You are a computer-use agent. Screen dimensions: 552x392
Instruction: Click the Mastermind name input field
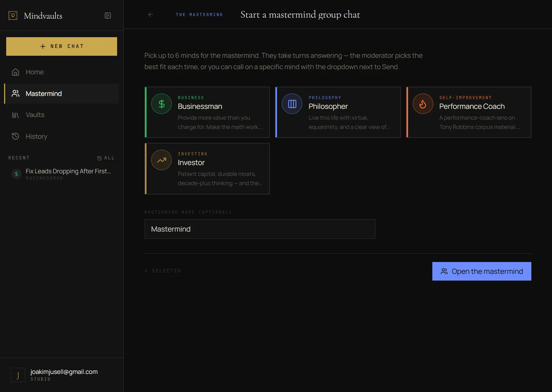coord(260,229)
